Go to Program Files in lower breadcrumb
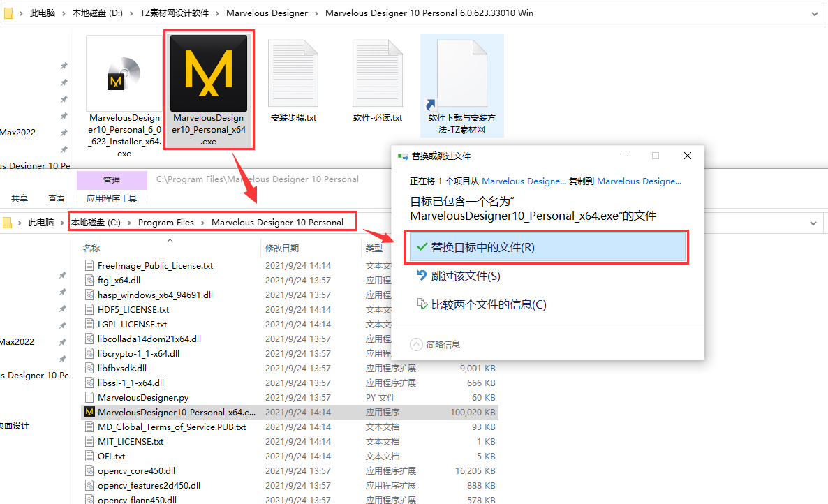The width and height of the screenshot is (828, 504). pyautogui.click(x=166, y=223)
